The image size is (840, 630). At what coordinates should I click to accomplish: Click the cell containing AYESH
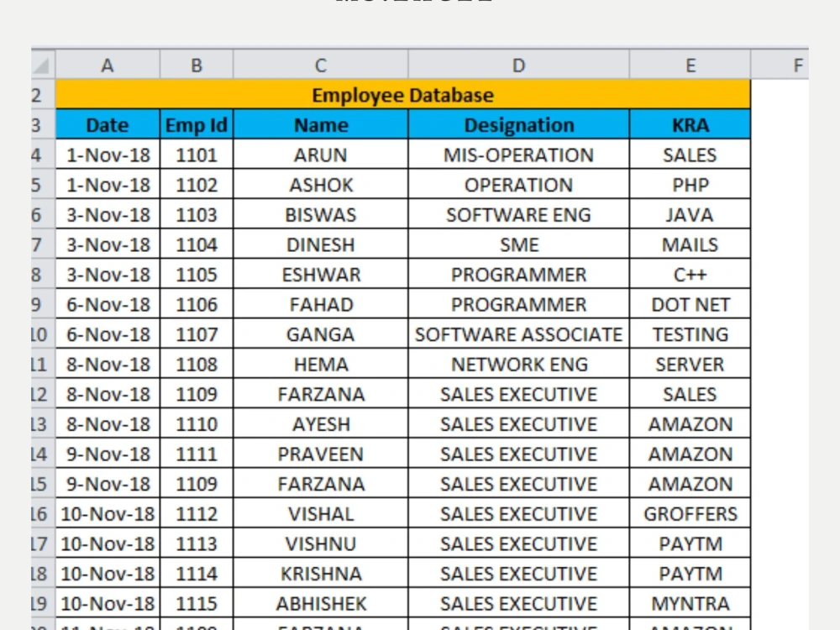coord(321,423)
